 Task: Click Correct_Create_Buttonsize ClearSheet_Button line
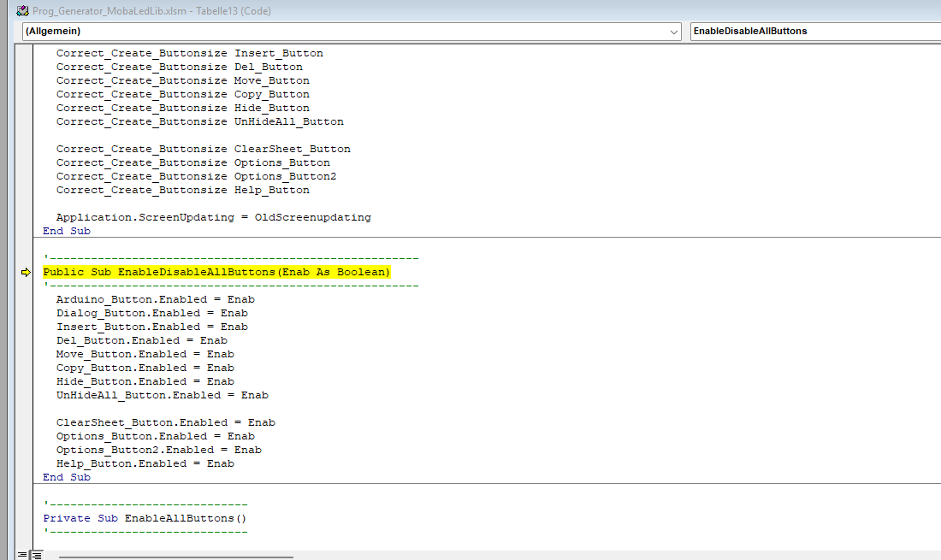click(203, 149)
